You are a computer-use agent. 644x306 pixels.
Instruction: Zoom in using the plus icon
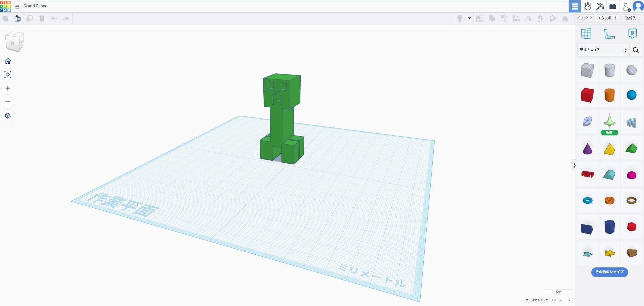coord(8,88)
